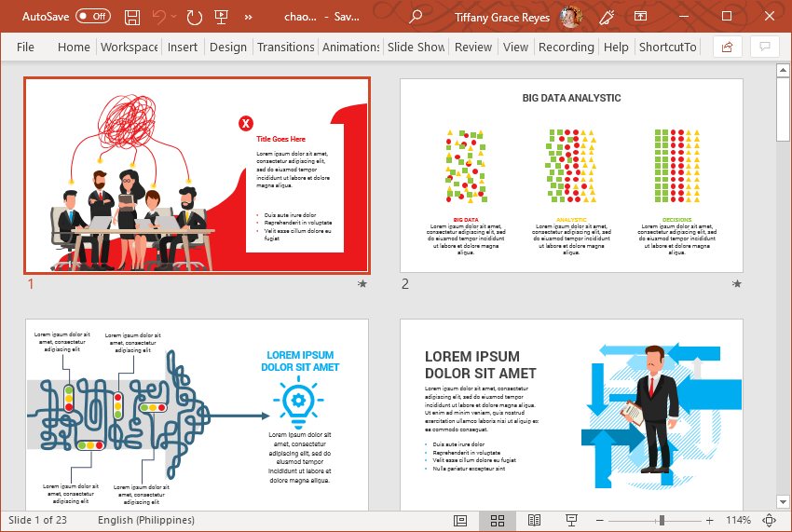Toggle AutoSave switch
792x532 pixels.
(x=93, y=17)
